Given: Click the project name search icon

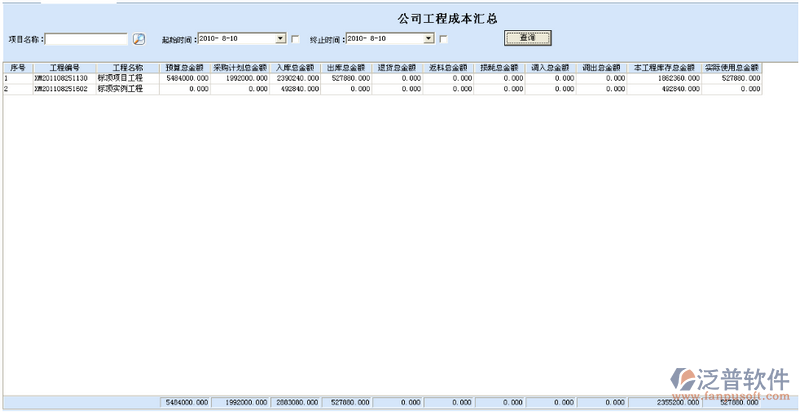Looking at the screenshot, I should pos(139,39).
